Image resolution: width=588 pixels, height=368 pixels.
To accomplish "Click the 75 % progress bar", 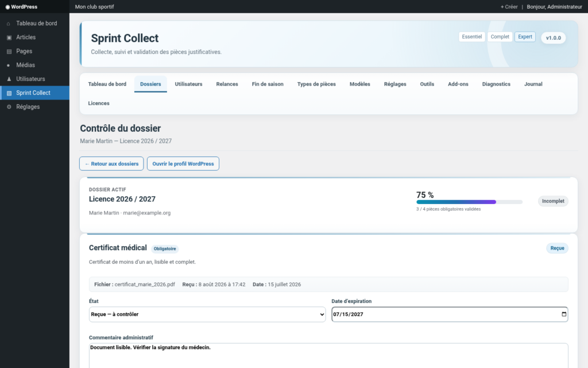I will (x=470, y=202).
